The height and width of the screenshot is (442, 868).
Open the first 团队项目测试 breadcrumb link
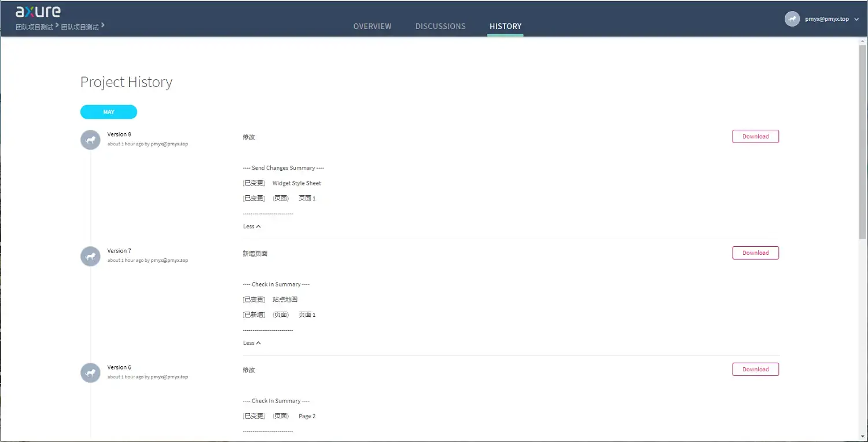point(34,26)
